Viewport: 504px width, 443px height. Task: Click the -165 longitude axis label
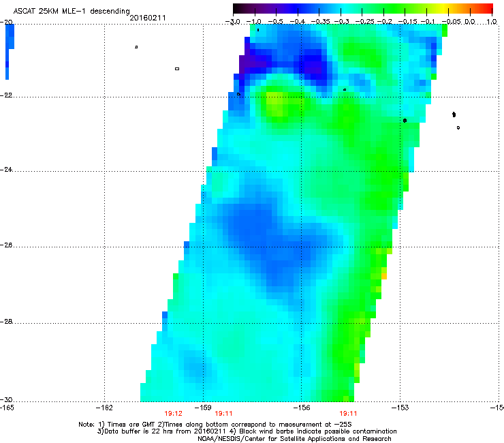(7, 408)
